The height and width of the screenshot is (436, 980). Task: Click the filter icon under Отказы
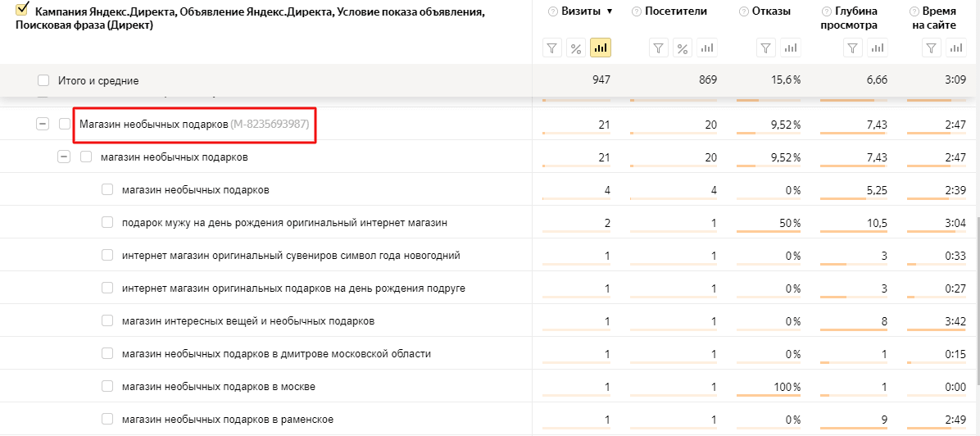click(x=767, y=48)
